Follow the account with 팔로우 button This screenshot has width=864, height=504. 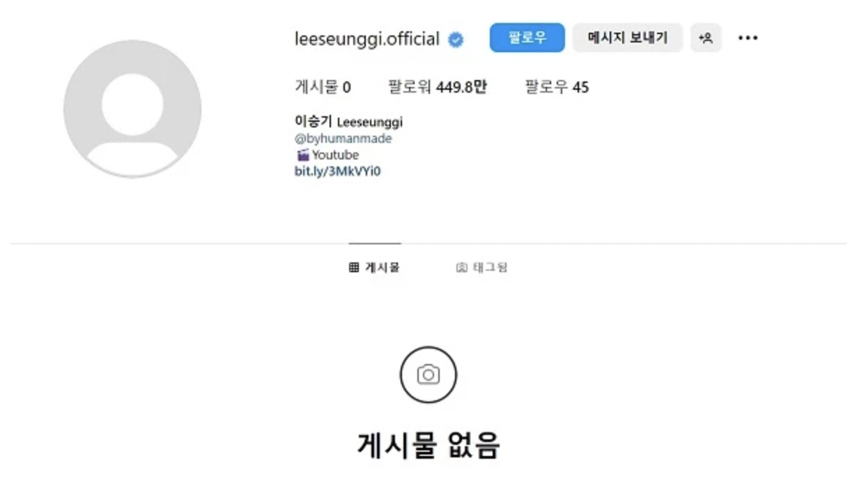527,38
